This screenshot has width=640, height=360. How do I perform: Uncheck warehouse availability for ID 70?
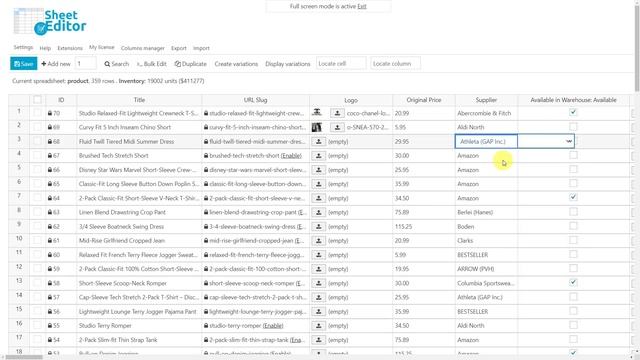(573, 112)
